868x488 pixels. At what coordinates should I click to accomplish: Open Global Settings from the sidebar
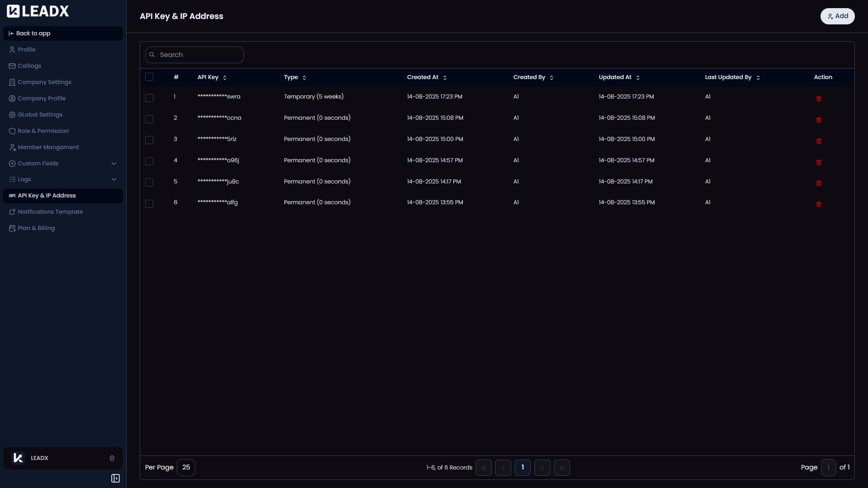point(40,114)
